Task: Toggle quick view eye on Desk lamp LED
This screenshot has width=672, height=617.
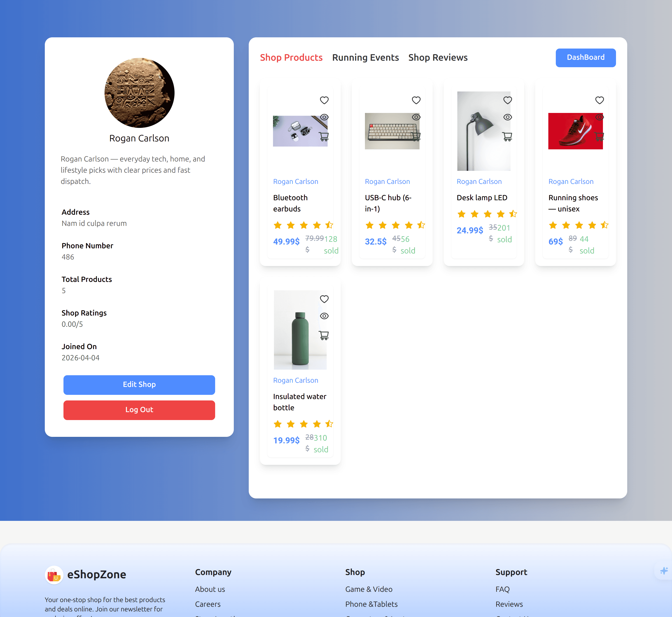Action: click(x=507, y=117)
